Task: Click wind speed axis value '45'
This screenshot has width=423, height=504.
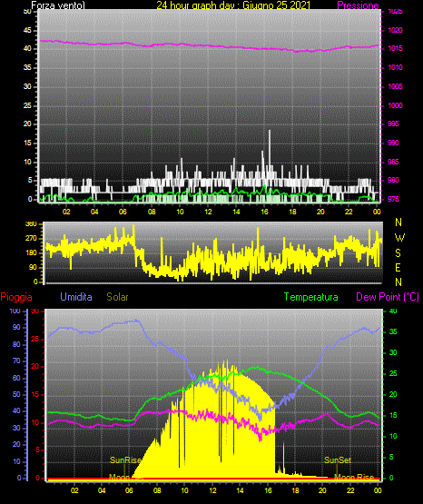Action: [27, 30]
